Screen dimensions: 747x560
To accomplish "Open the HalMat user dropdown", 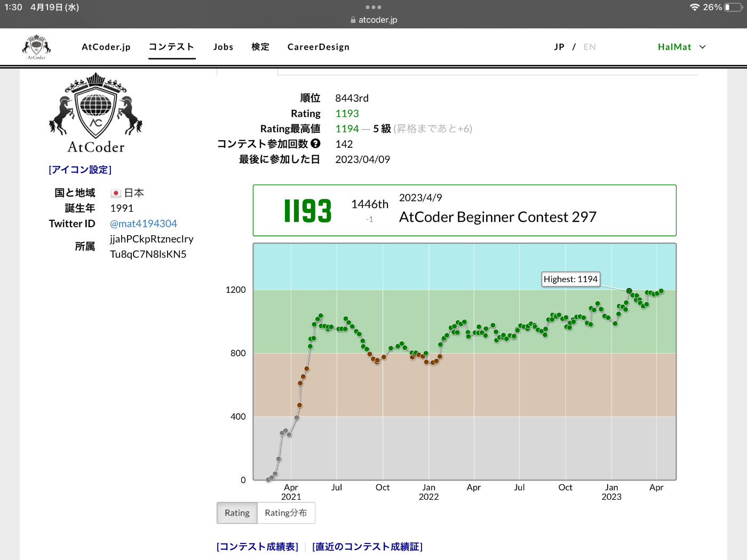I will point(682,47).
